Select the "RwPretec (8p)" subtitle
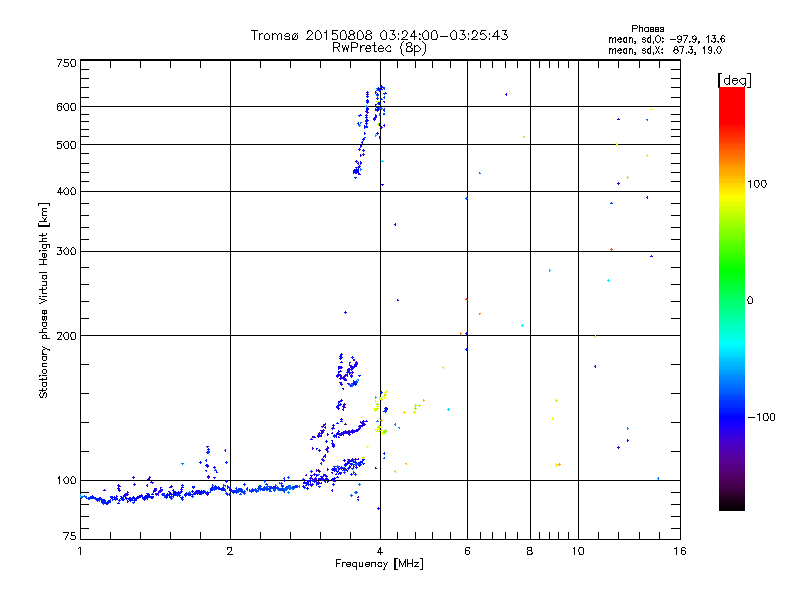Screen dimensions: 800x600 pos(379,48)
